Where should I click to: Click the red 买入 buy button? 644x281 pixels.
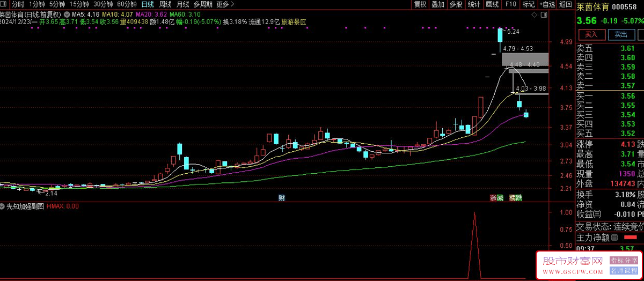click(x=591, y=34)
